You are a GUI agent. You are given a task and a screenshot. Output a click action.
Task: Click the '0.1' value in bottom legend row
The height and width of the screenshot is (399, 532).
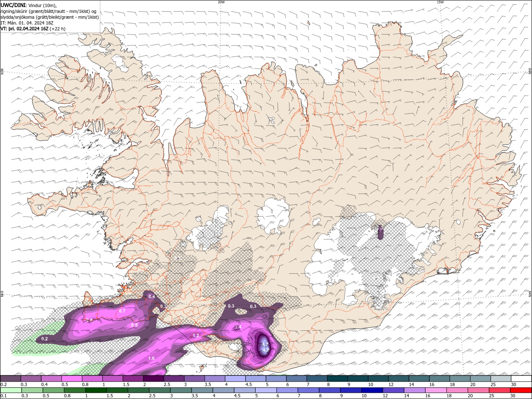(x=4, y=396)
